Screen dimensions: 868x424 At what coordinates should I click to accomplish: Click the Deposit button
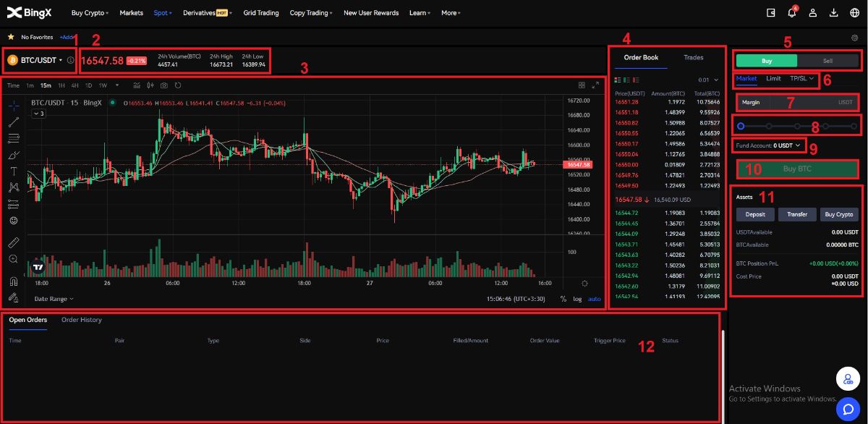pyautogui.click(x=755, y=214)
